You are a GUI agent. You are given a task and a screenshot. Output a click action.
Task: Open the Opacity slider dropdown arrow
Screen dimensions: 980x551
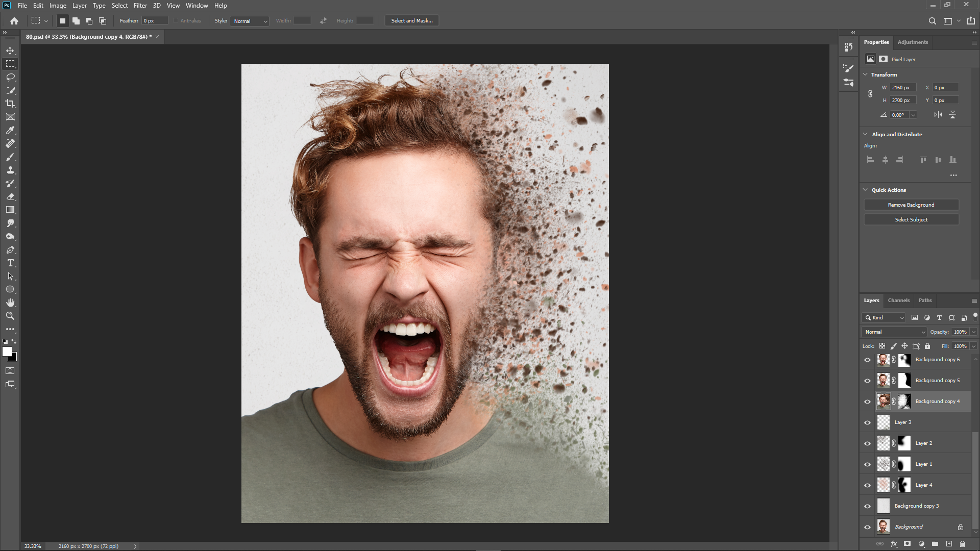pos(973,332)
